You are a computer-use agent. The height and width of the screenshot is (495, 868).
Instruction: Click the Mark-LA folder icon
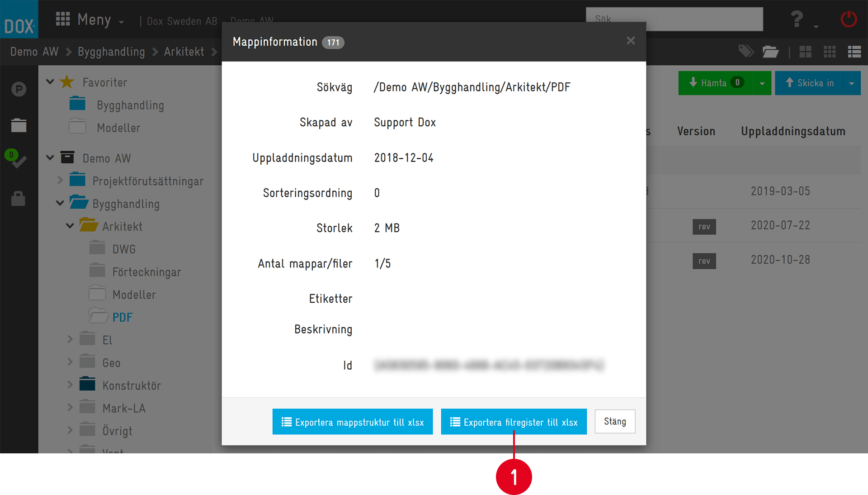point(87,406)
